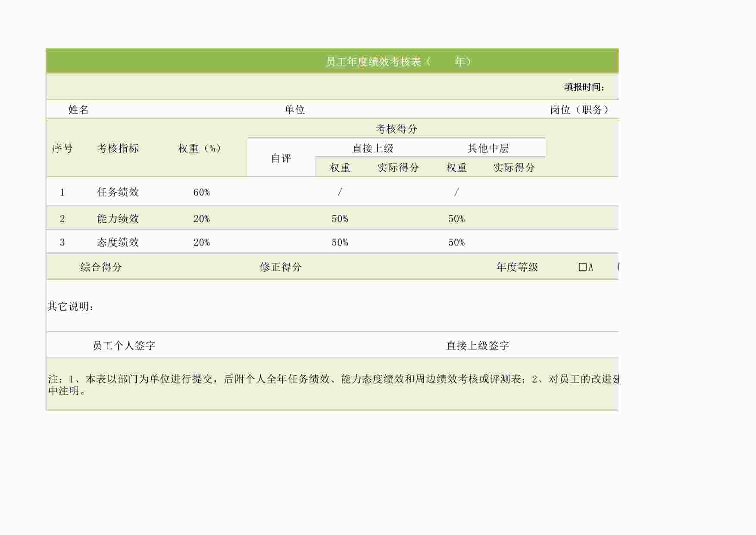The image size is (756, 535).
Task: Click the 岗位（职务） label
Action: [580, 109]
